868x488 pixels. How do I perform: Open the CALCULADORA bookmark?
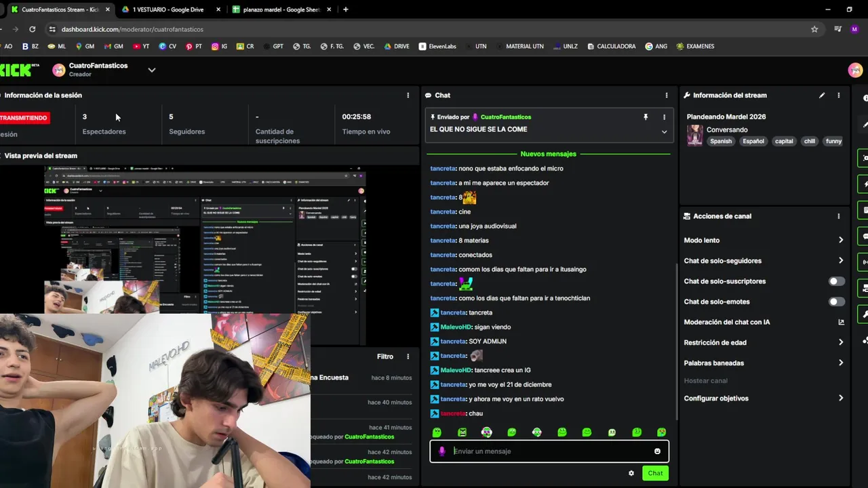[612, 46]
